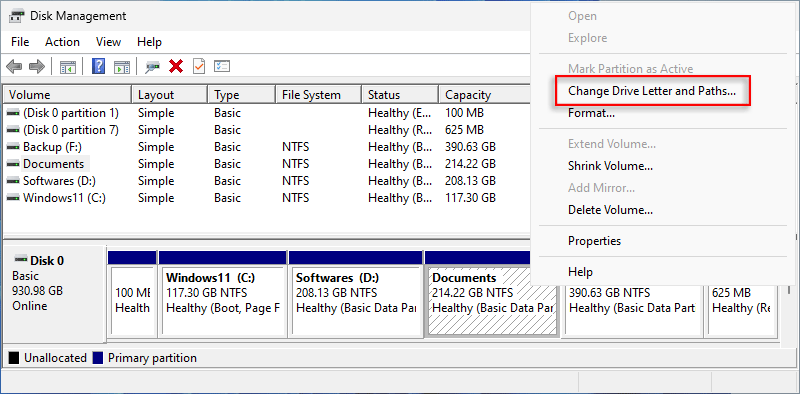This screenshot has width=800, height=394.
Task: Click the drive icon beside Softwares (D:)
Action: tap(14, 181)
